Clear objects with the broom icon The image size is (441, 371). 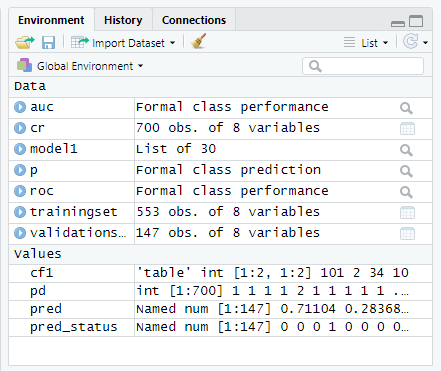198,41
